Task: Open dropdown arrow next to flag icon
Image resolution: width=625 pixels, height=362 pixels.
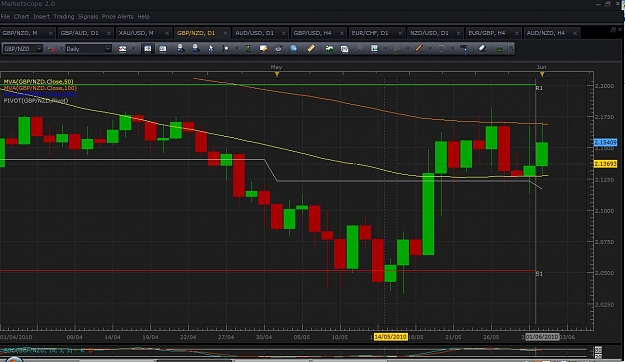Action: tap(236, 49)
